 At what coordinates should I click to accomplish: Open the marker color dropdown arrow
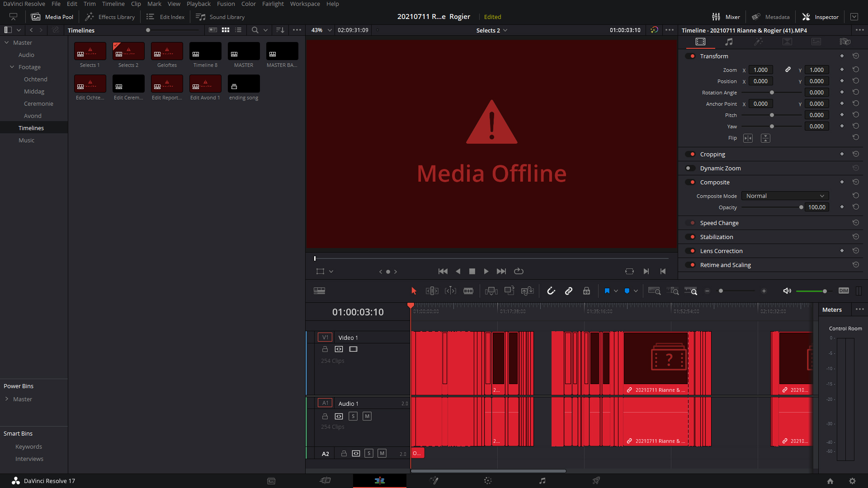click(636, 291)
